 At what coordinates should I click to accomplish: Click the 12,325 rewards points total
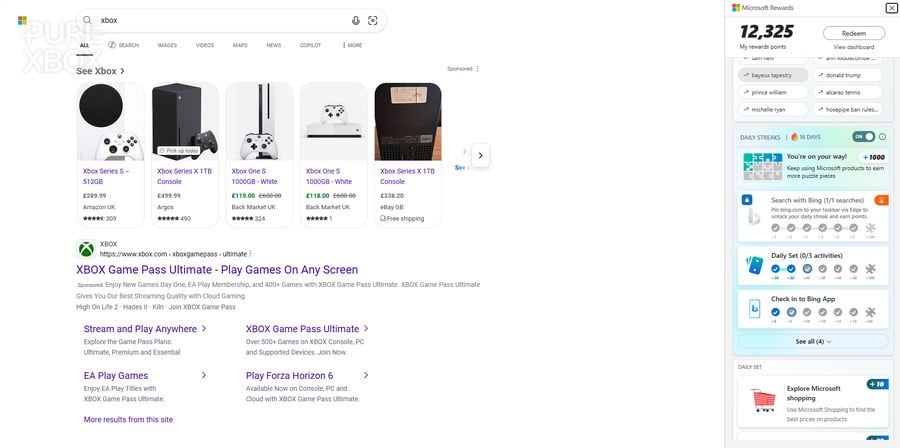766,32
